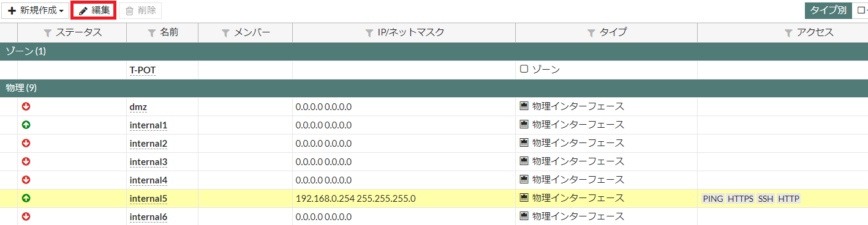868x225 pixels.
Task: Click the physical interface icon for internal1
Action: point(524,125)
